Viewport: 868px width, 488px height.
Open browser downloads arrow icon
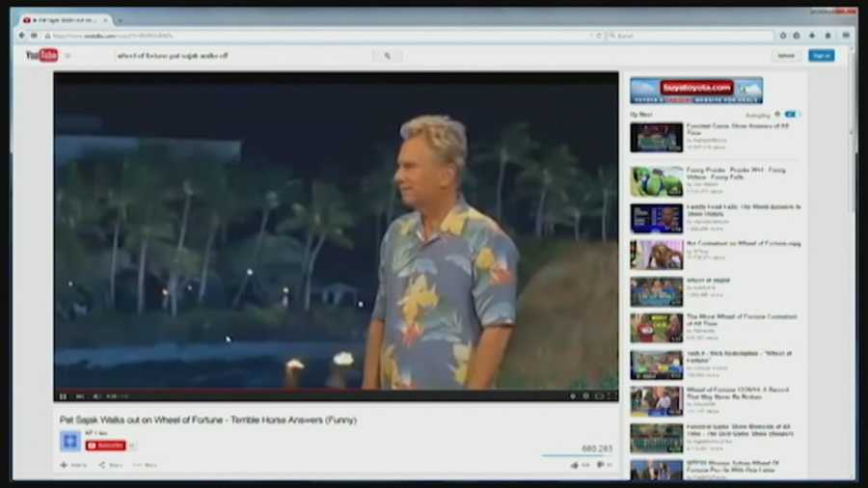click(812, 36)
